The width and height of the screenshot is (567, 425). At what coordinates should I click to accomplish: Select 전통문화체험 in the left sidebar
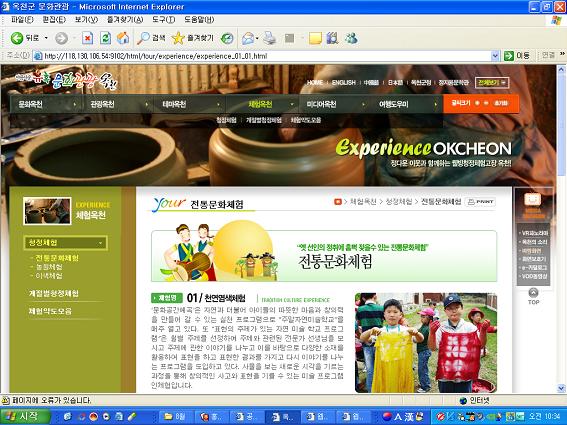57,258
